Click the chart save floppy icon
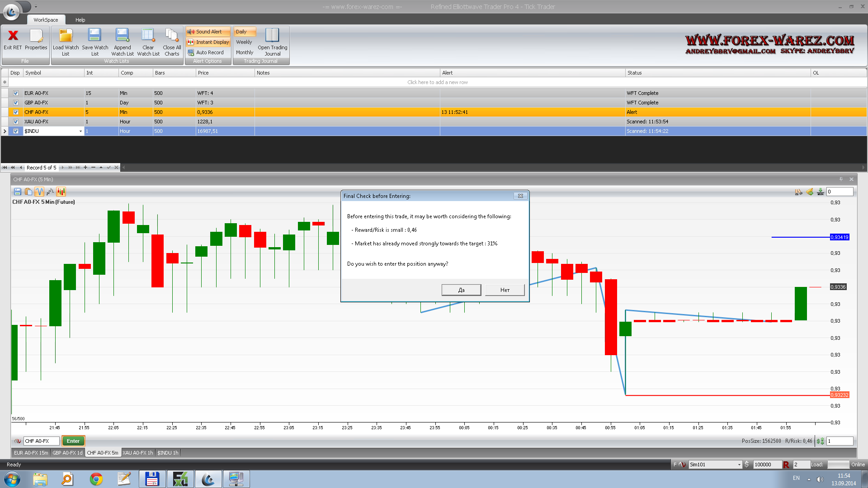868x488 pixels. tap(18, 192)
